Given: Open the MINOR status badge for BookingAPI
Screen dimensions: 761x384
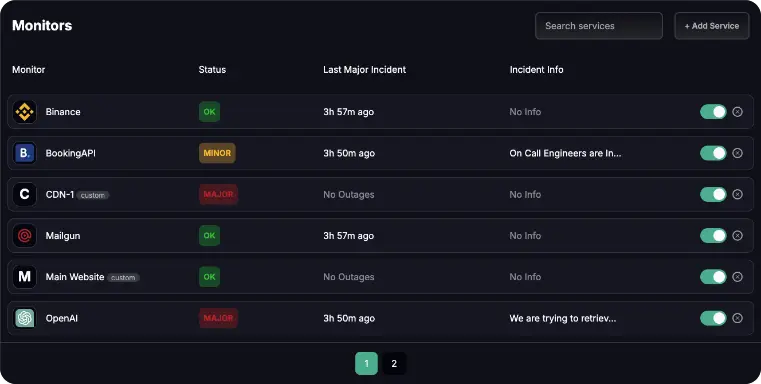Looking at the screenshot, I should point(217,153).
